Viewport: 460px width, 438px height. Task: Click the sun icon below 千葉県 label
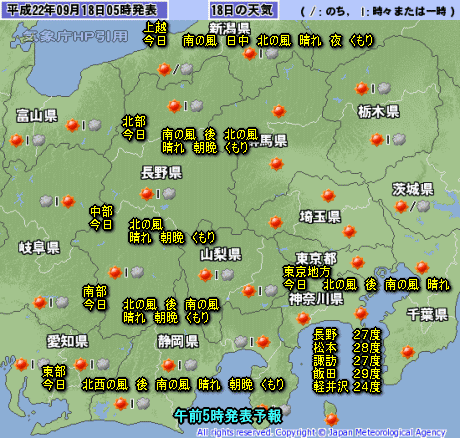pos(407,352)
